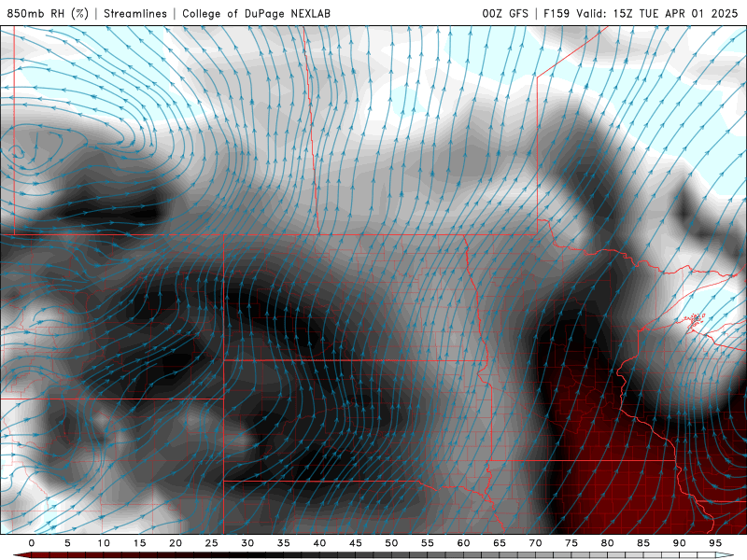The height and width of the screenshot is (560, 747).
Task: Click the 'Streamlines' label in the header
Action: tap(135, 13)
